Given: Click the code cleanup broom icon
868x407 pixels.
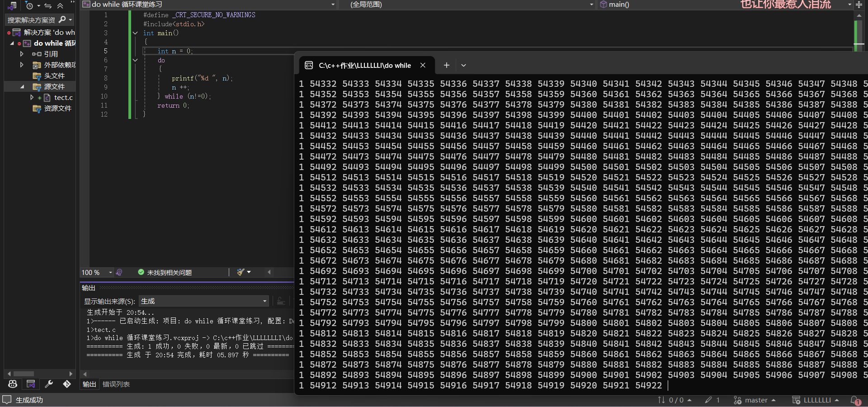Looking at the screenshot, I should point(241,272).
